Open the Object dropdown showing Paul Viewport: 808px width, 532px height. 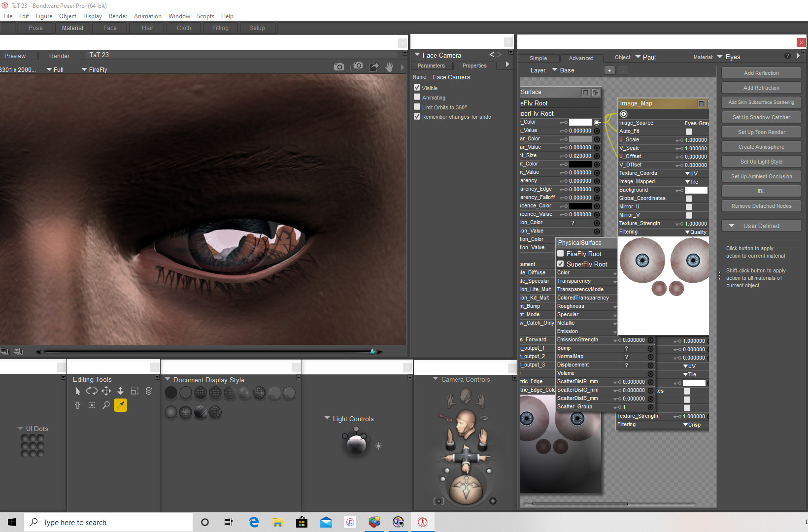(645, 57)
